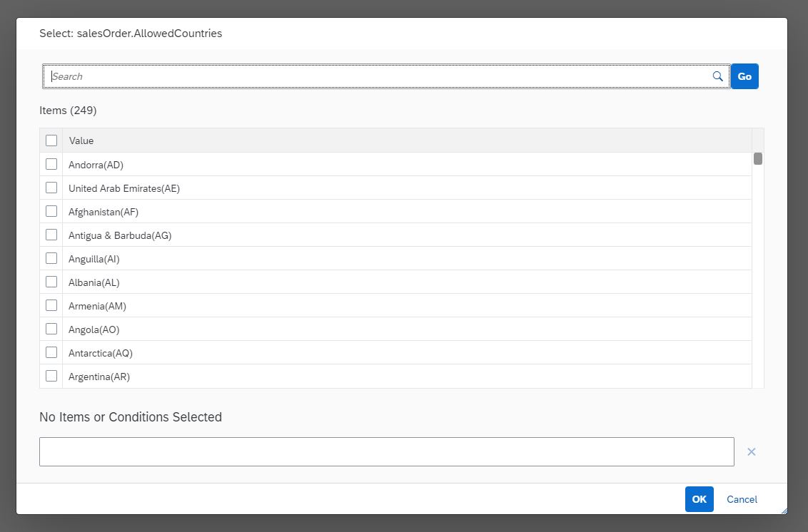Select the Argentina(AR) checkbox

51,377
